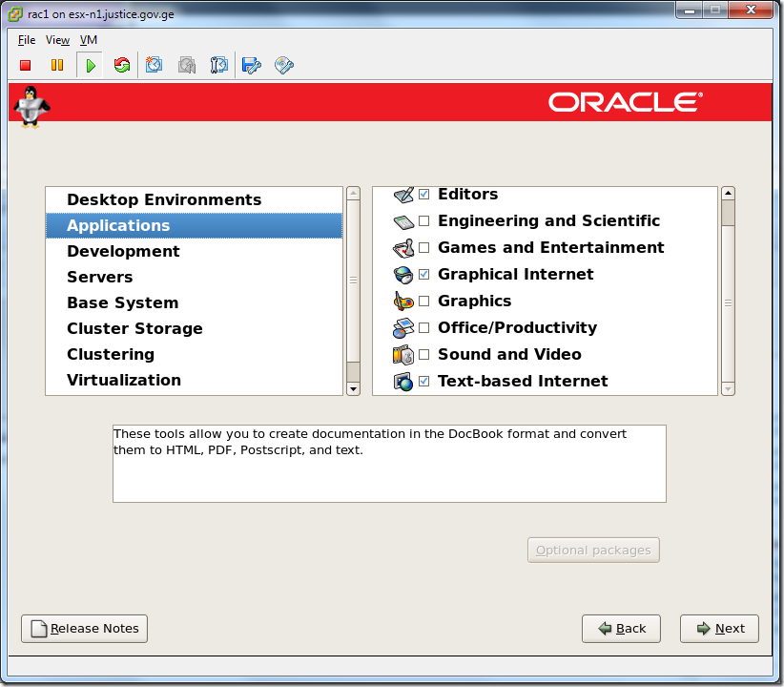
Task: Suspend the VM with the pause icon
Action: (57, 65)
